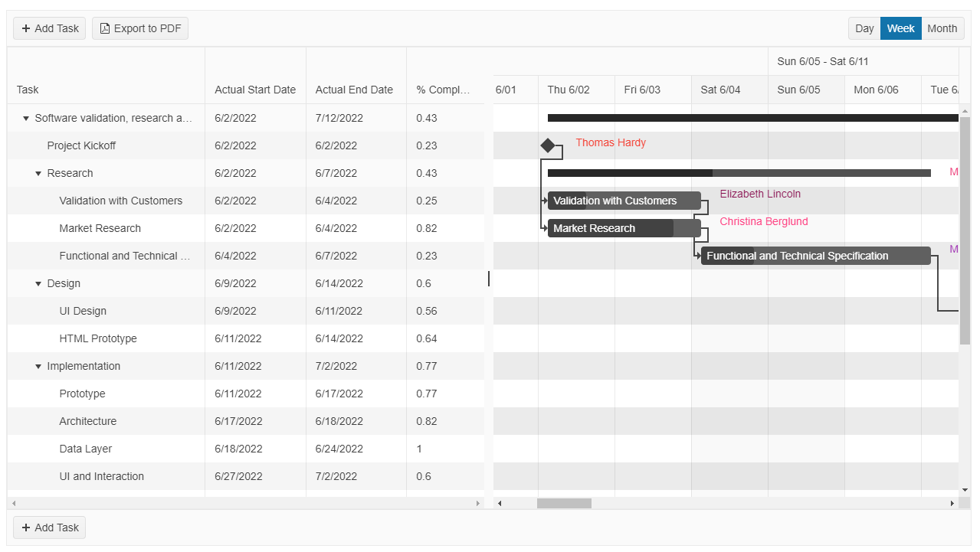
Task: Click the Actual Start Date column header
Action: [255, 90]
